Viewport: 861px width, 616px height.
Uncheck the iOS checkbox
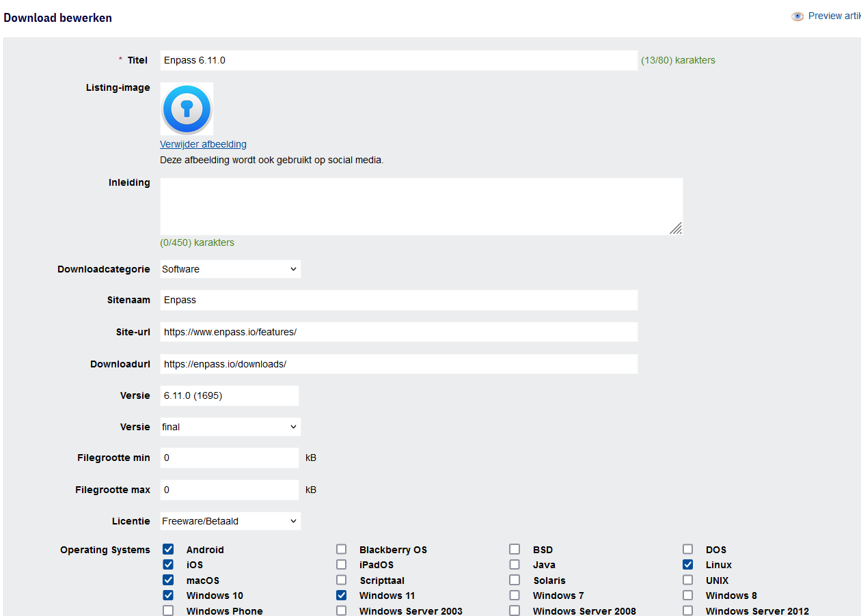point(168,565)
